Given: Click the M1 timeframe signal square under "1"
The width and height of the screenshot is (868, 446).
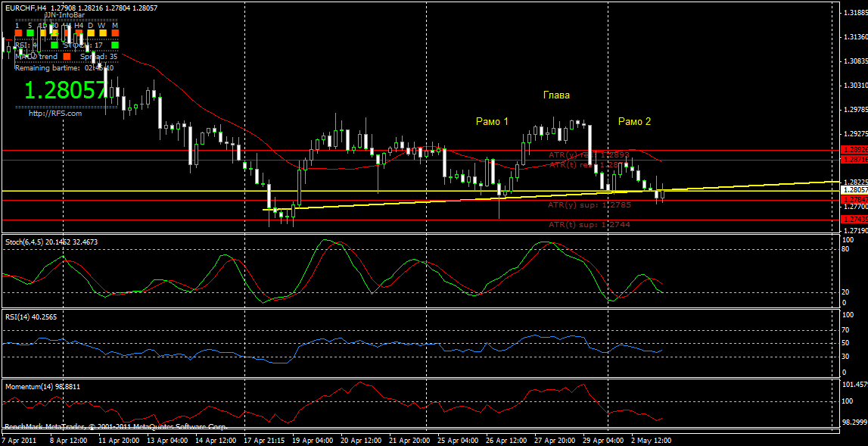Looking at the screenshot, I should [17, 33].
